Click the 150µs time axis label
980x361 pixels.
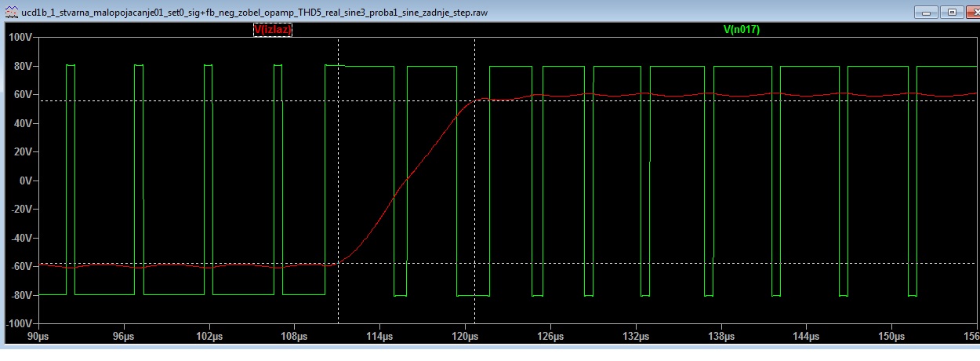click(892, 337)
